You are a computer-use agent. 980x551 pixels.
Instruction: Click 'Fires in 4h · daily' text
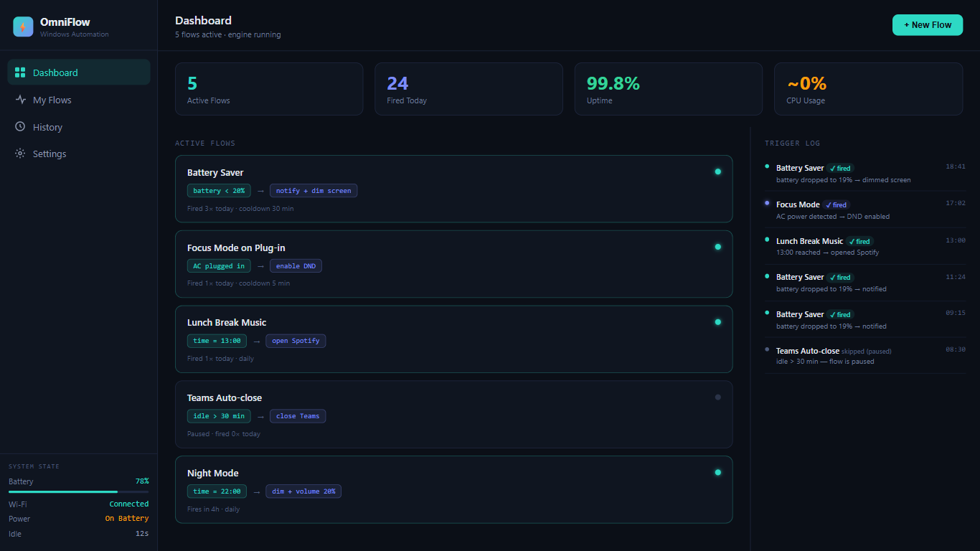coord(214,509)
